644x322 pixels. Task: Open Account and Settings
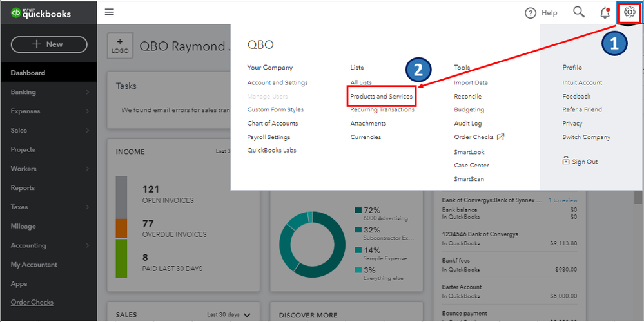277,82
